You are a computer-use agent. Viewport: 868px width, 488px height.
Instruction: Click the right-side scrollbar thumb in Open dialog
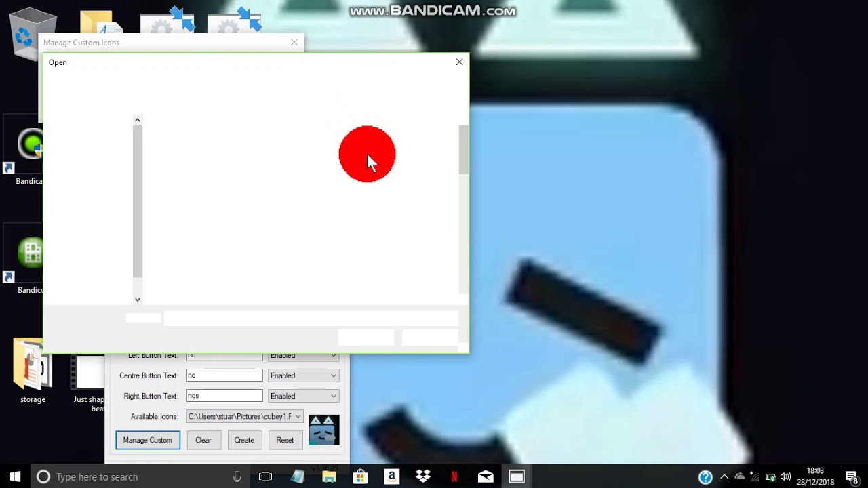coord(464,149)
